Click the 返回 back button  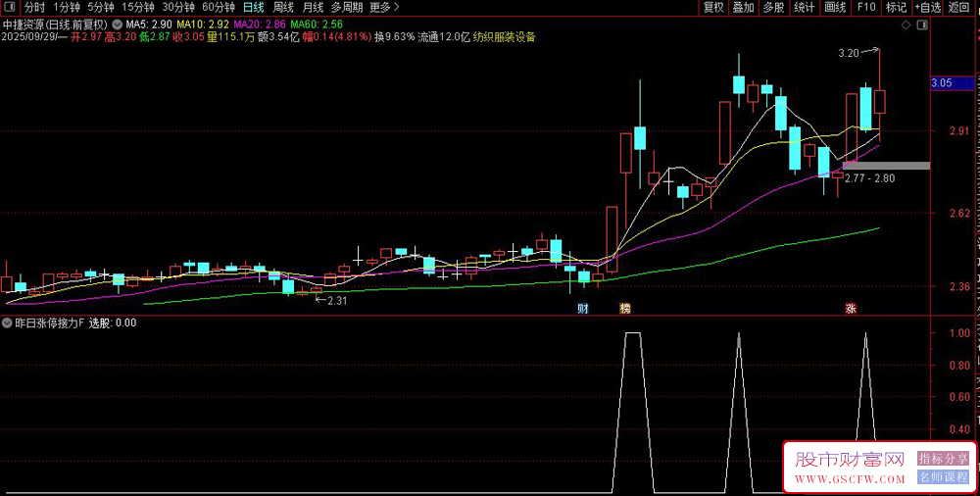click(960, 7)
